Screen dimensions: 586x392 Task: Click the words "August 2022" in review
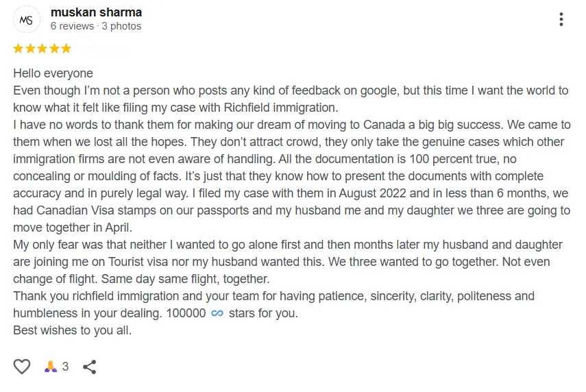372,193
